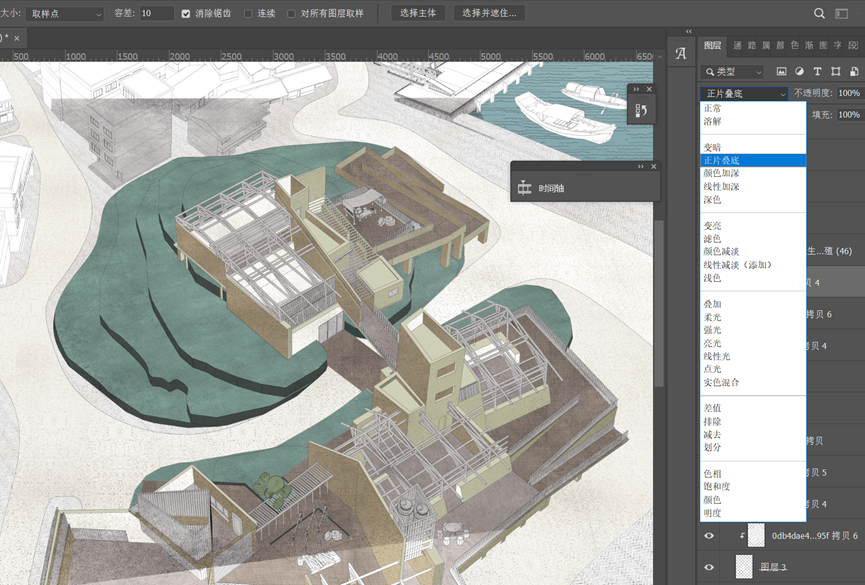Open the 取样点 sample size dropdown

(65, 14)
